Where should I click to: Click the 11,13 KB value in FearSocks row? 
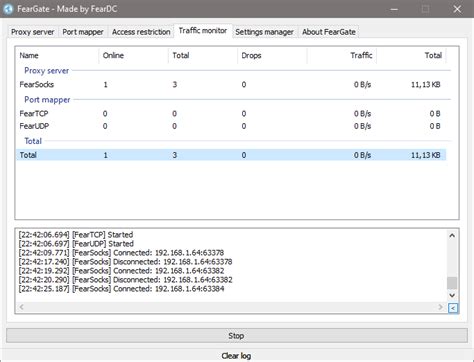click(425, 85)
